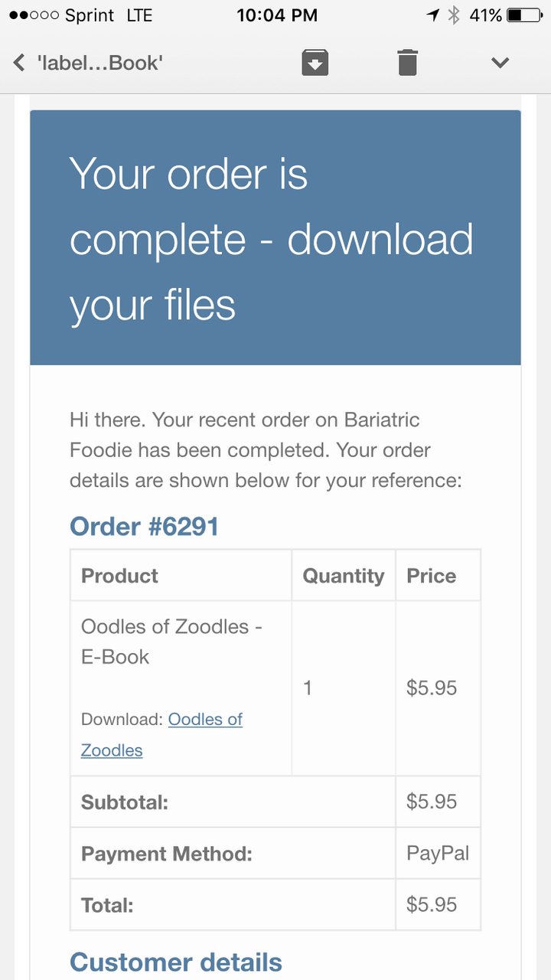Image resolution: width=551 pixels, height=980 pixels.
Task: Tap the PayPal payment method value
Action: 438,853
